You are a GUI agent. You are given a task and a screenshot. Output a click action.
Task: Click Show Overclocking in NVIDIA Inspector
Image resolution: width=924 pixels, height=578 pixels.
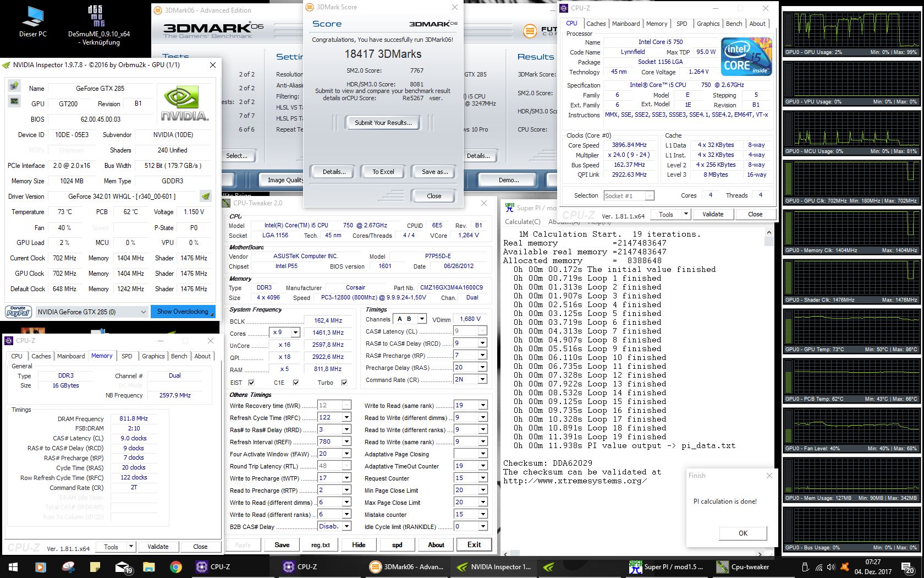coord(182,312)
